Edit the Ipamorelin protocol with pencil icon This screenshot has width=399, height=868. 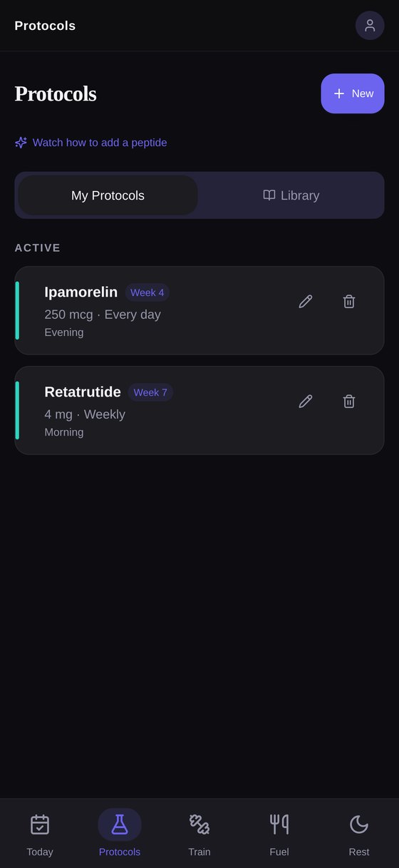306,302
